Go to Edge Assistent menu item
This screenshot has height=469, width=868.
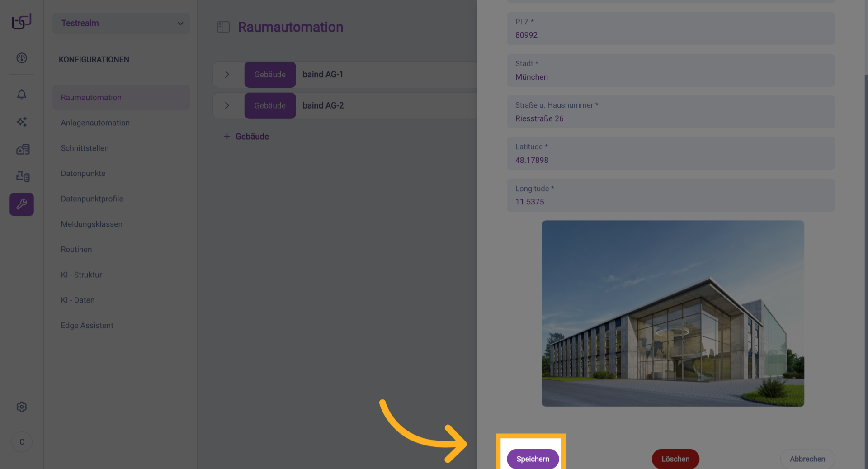pos(87,325)
